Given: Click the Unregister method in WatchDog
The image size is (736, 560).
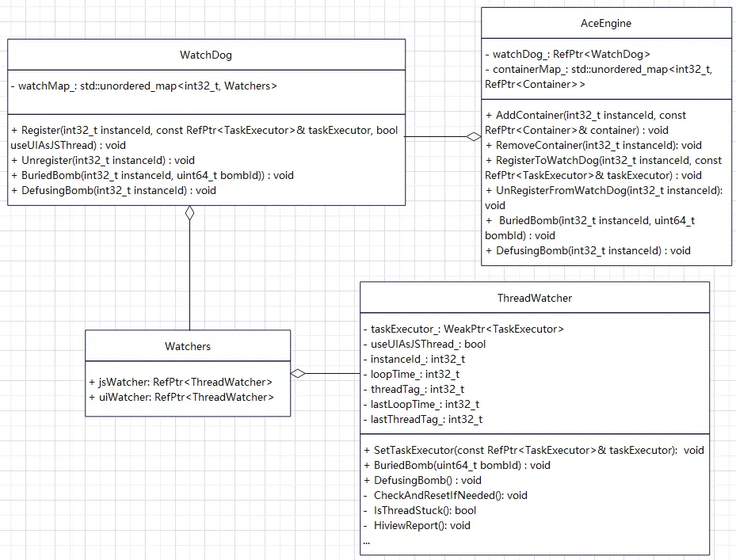Looking at the screenshot, I should click(x=103, y=160).
